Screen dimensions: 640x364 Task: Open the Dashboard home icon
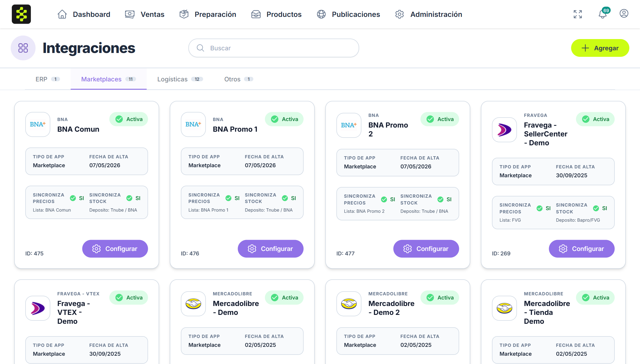click(62, 14)
